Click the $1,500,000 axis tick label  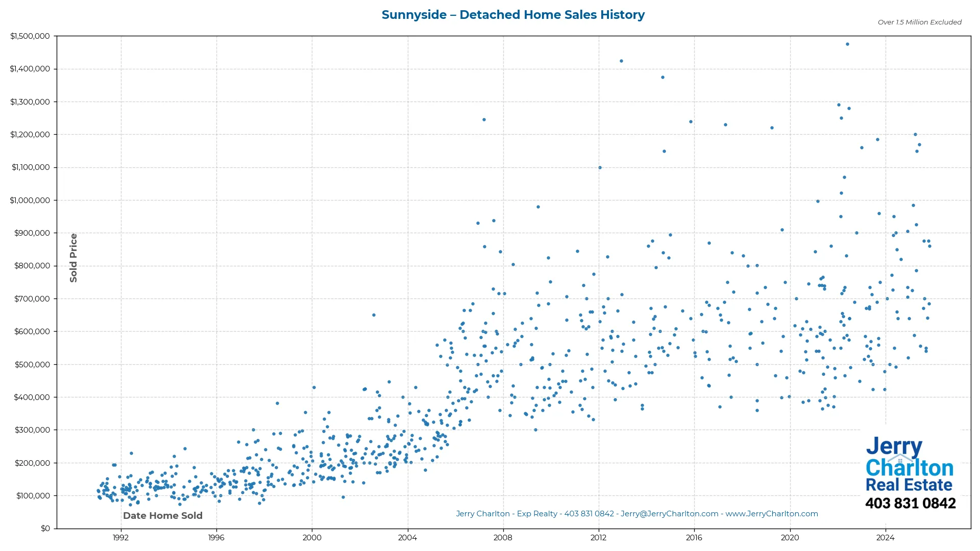30,36
